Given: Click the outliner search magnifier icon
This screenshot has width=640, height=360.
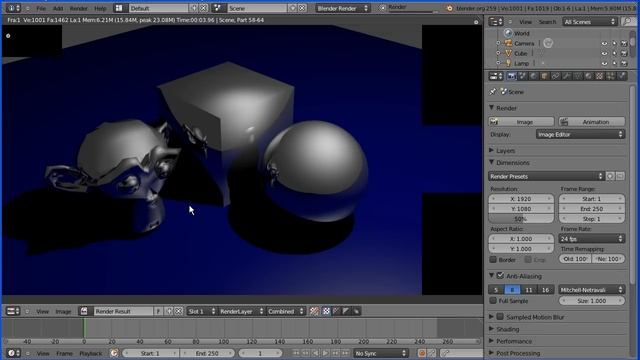Looking at the screenshot, I should (628, 22).
